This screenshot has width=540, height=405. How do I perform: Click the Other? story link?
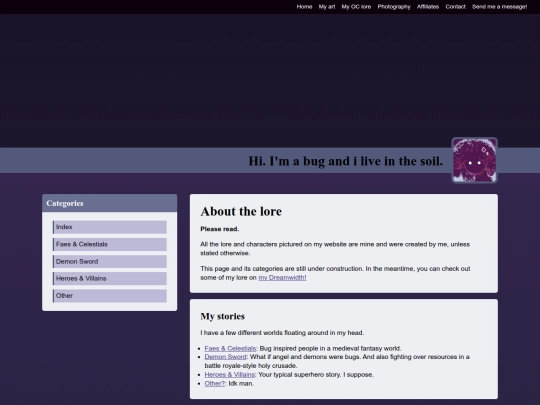(x=214, y=383)
